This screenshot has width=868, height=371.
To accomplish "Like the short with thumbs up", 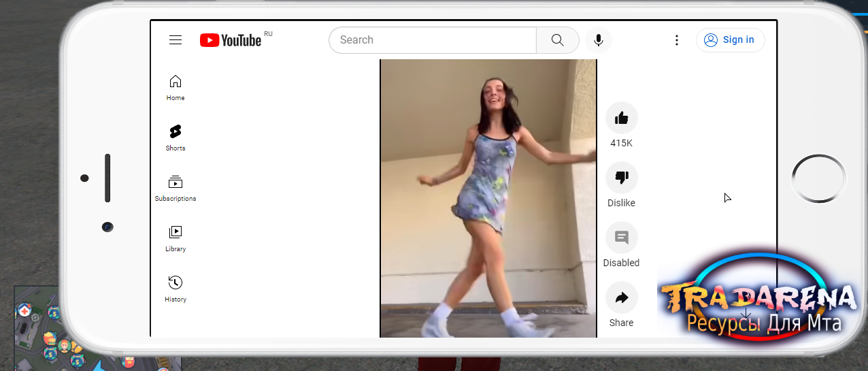I will click(622, 118).
